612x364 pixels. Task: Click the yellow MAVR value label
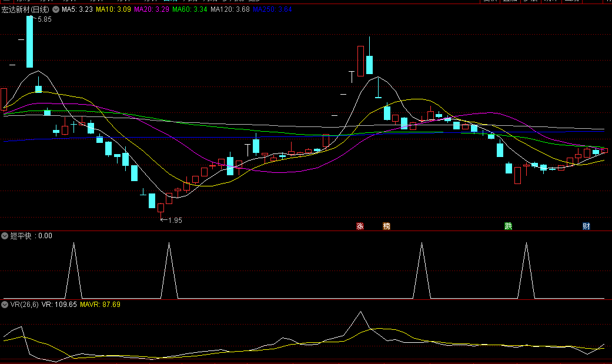click(x=100, y=305)
